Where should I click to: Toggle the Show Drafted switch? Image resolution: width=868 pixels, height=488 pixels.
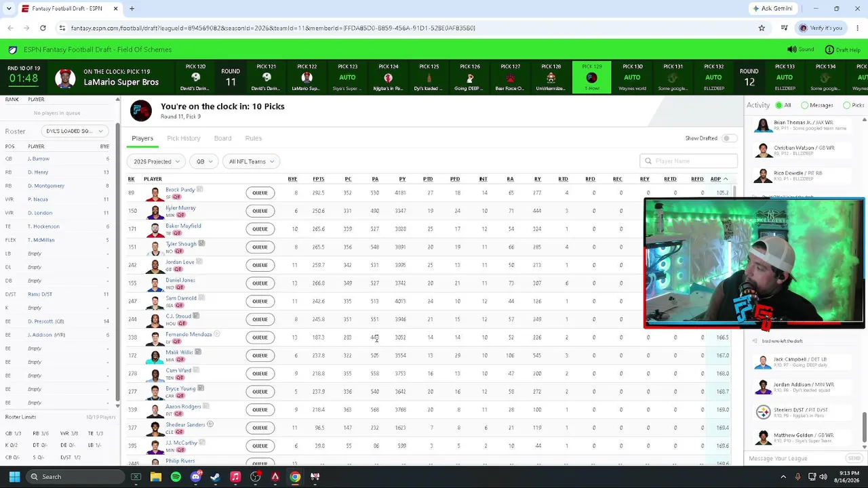click(729, 138)
